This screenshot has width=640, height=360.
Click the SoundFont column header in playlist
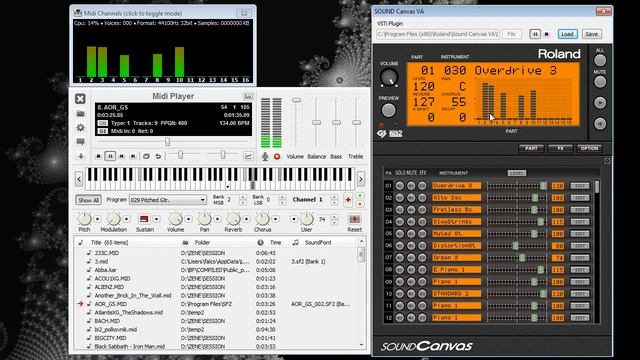click(318, 242)
